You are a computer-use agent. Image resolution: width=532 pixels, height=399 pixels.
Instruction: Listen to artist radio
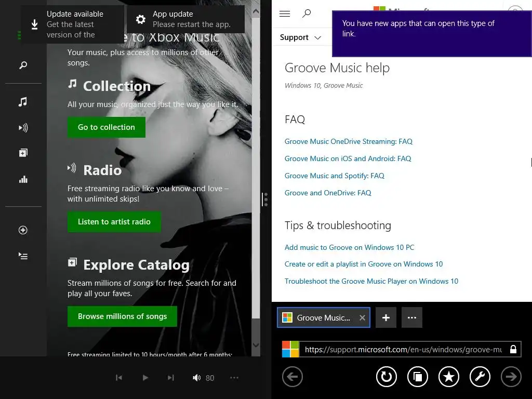(114, 222)
